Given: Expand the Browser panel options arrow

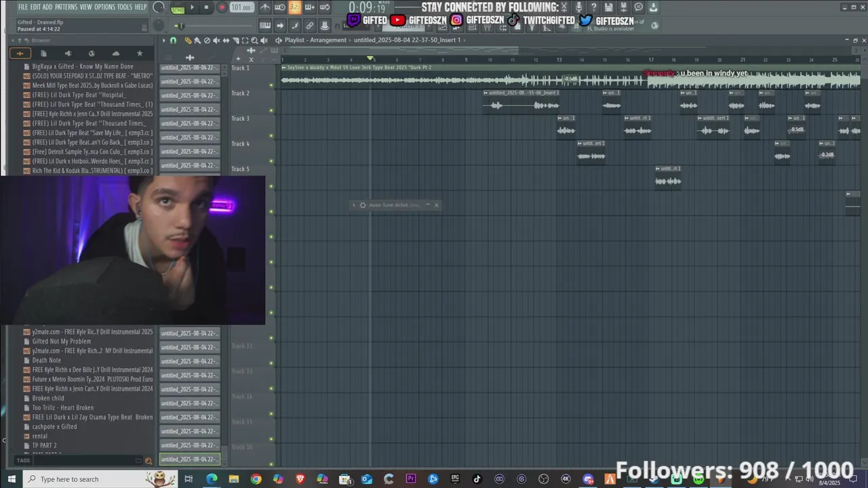Looking at the screenshot, I should [12, 41].
